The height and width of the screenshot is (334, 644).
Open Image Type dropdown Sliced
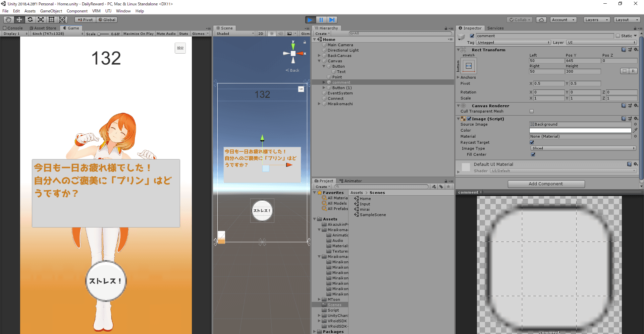[x=583, y=148]
